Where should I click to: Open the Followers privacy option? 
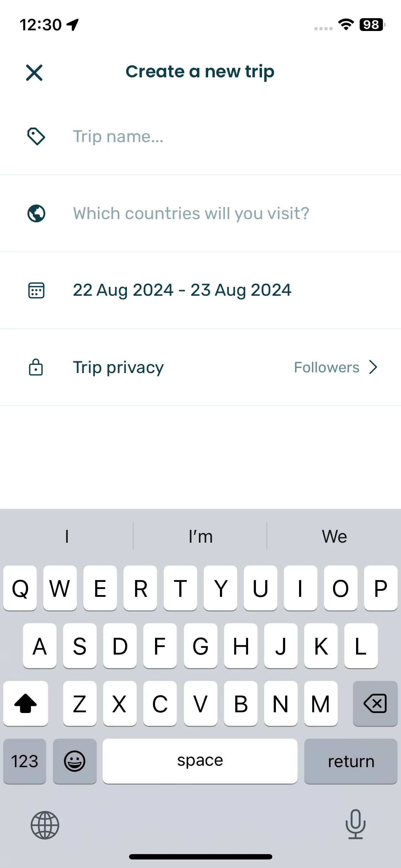(327, 367)
